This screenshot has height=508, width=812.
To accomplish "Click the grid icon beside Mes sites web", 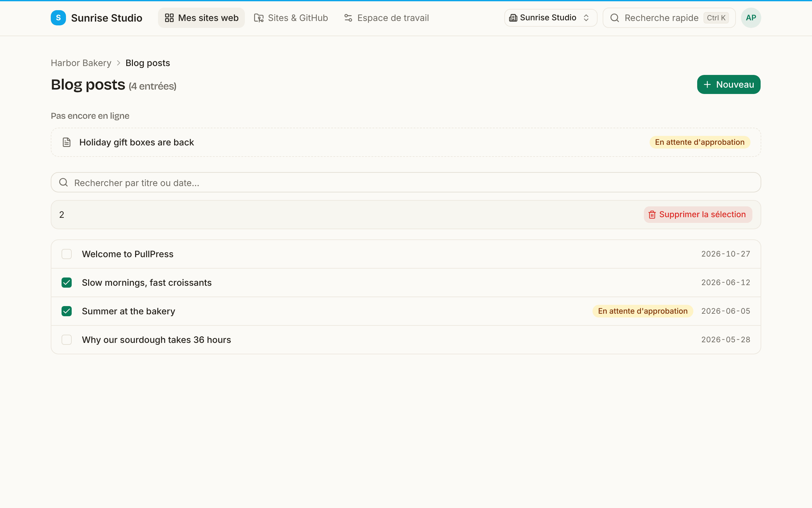I will point(169,18).
